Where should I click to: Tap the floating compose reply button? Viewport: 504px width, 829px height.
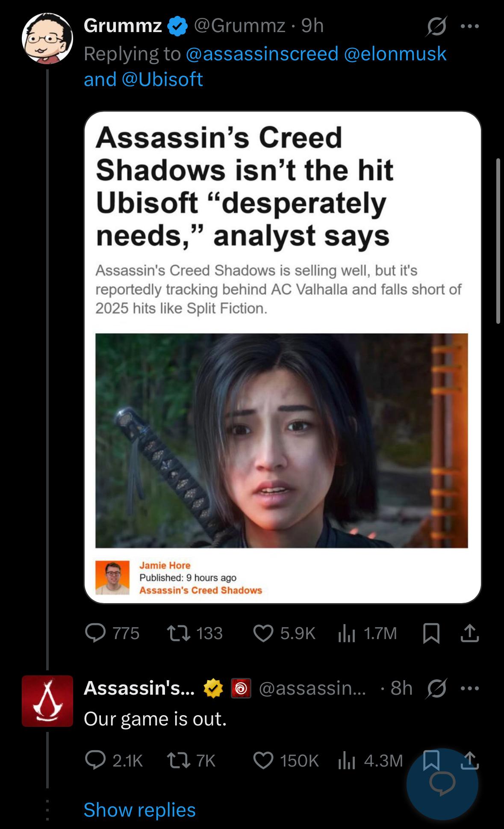pos(442,784)
